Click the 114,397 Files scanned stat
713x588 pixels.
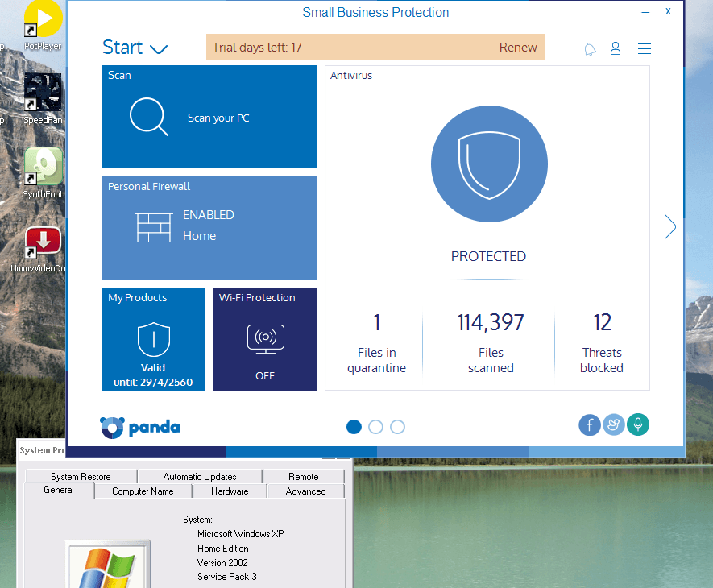tap(491, 343)
